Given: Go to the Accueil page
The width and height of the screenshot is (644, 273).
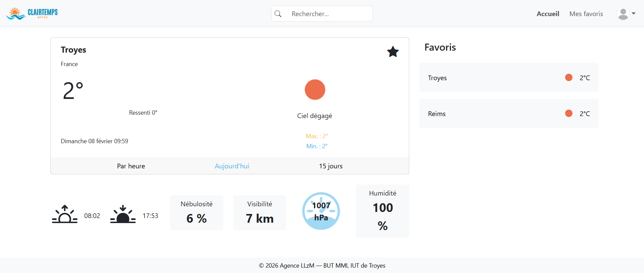Looking at the screenshot, I should tap(548, 14).
